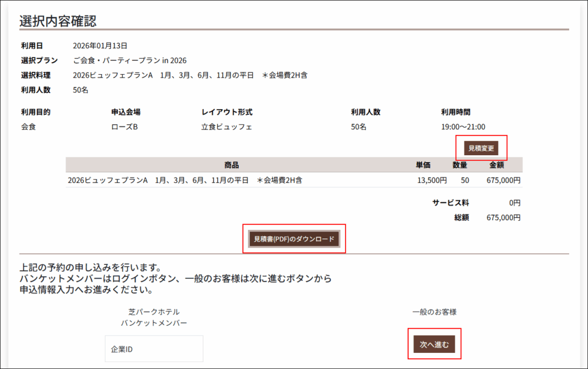
Task: Select the venue name ローズB
Action: click(125, 127)
